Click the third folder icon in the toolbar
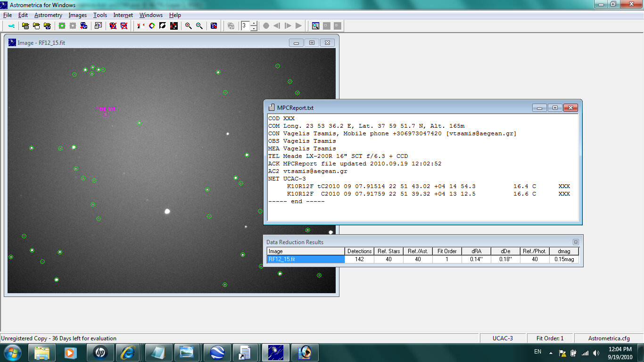 point(47,26)
